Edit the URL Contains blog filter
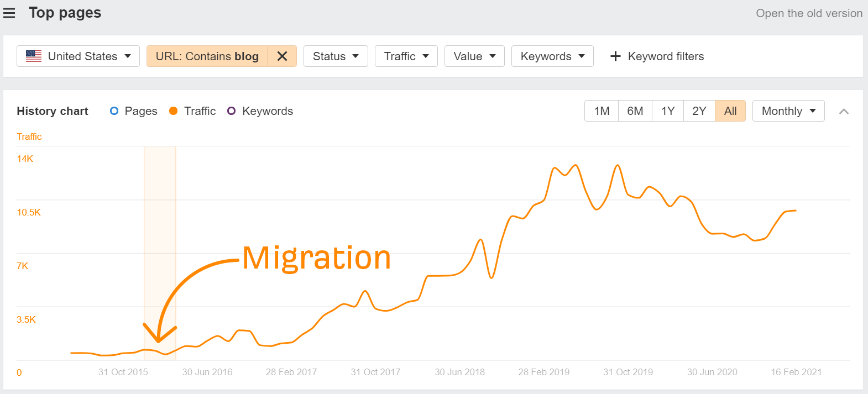The width and height of the screenshot is (868, 394). tap(207, 56)
